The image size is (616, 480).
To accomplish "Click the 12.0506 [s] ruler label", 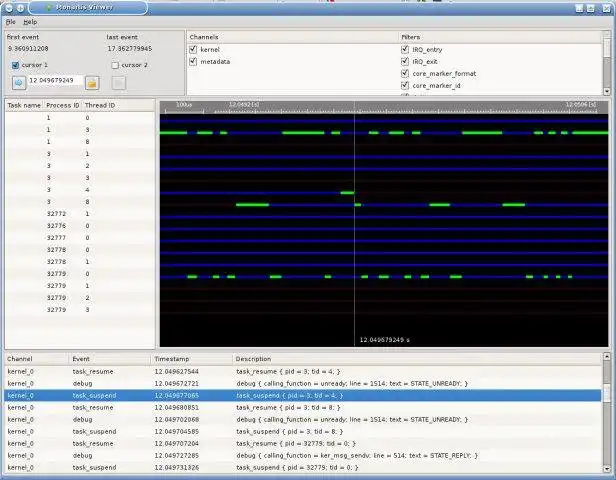I will (x=581, y=105).
